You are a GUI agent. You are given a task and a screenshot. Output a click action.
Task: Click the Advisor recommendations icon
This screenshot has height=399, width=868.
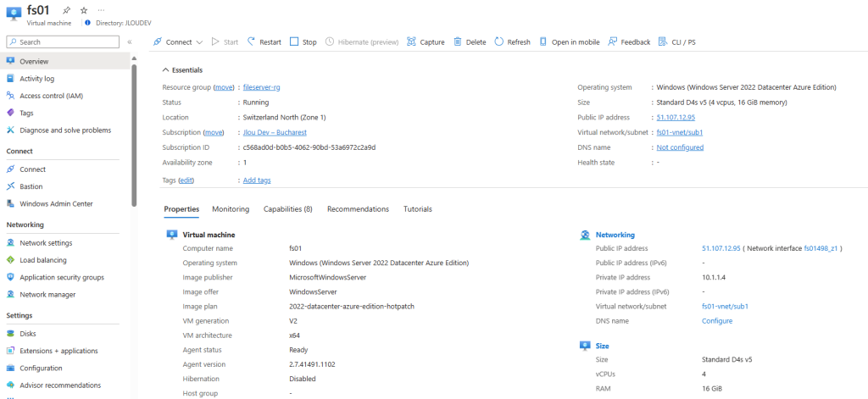(x=10, y=385)
